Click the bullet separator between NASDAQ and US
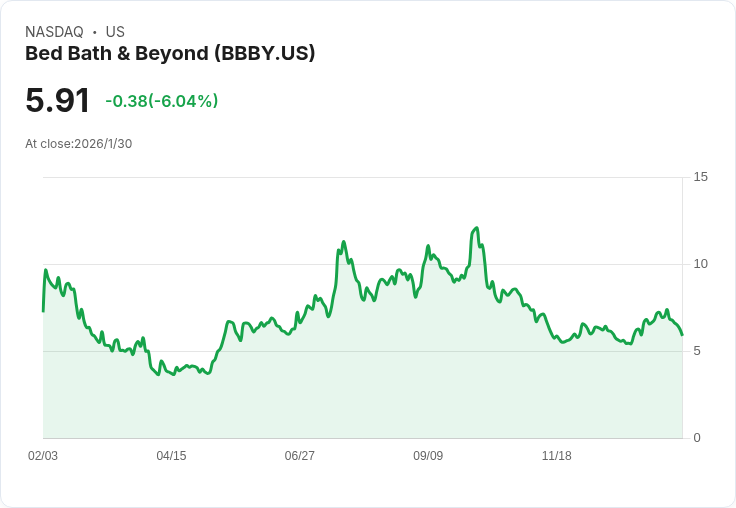 coord(94,32)
